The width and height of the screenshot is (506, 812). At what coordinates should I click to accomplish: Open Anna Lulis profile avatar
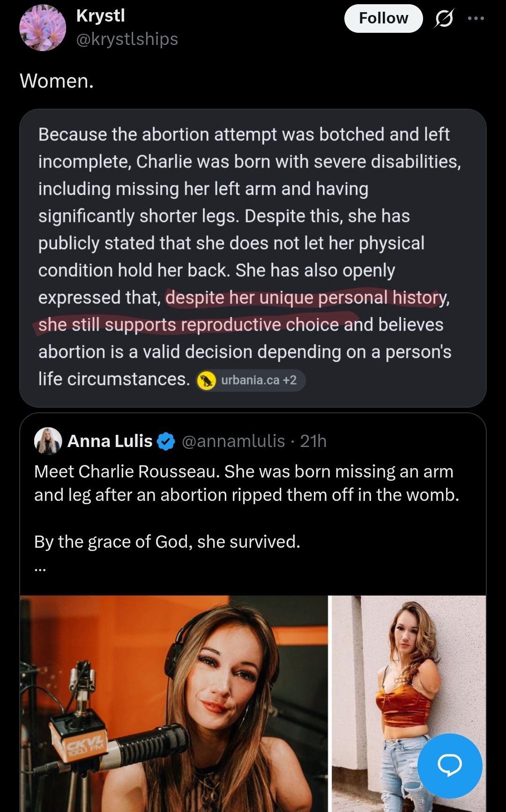point(48,441)
